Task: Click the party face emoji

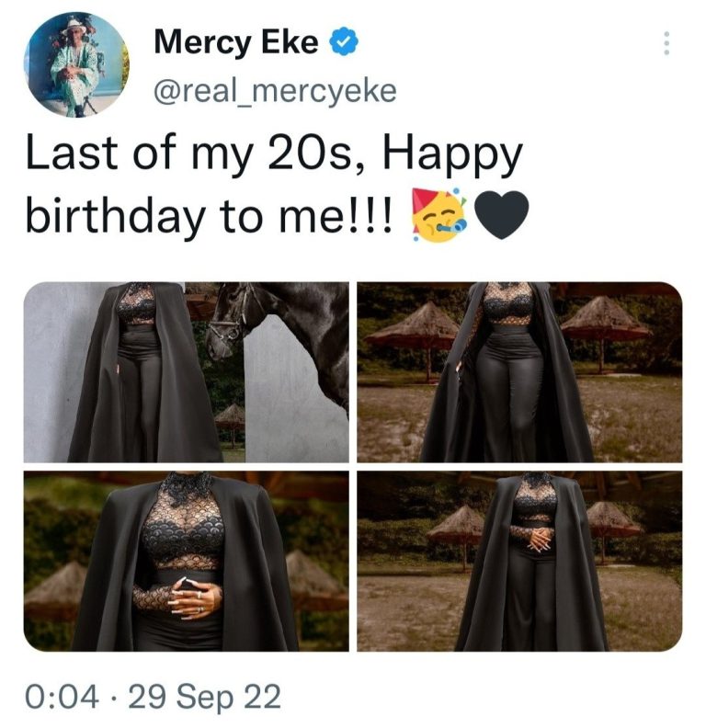Action: click(439, 219)
